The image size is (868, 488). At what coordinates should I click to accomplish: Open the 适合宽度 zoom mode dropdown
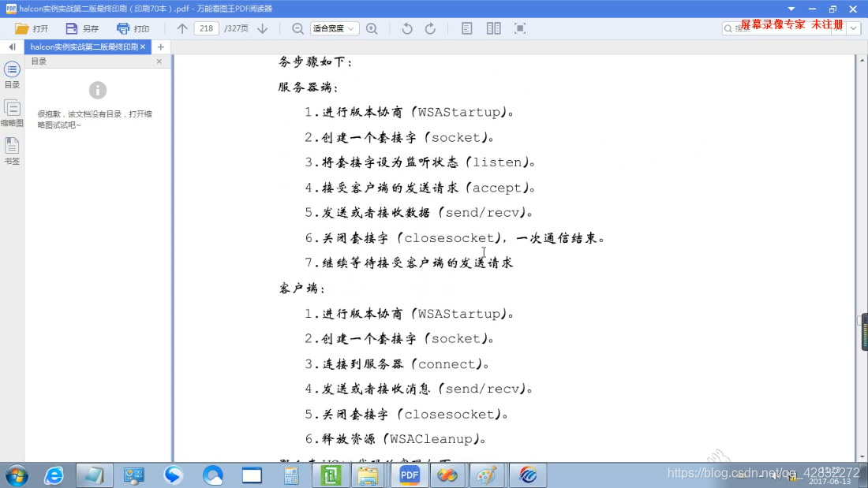(x=331, y=28)
